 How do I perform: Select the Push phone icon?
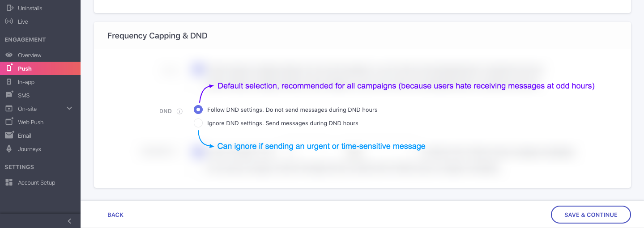[9, 68]
